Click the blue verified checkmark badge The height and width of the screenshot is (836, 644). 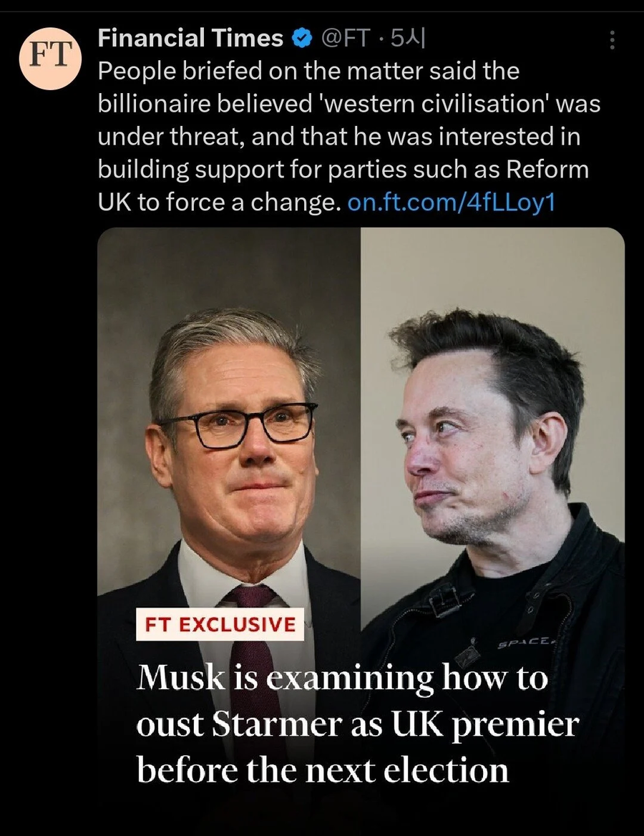[x=301, y=39]
